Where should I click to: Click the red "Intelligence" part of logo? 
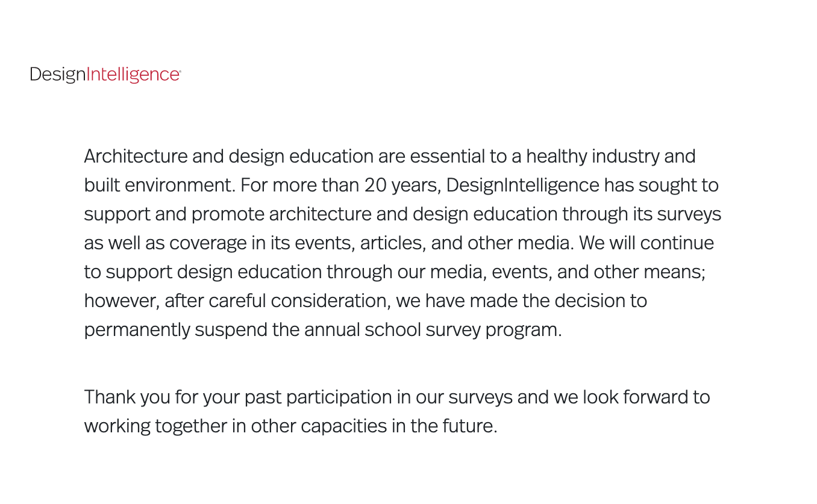133,75
